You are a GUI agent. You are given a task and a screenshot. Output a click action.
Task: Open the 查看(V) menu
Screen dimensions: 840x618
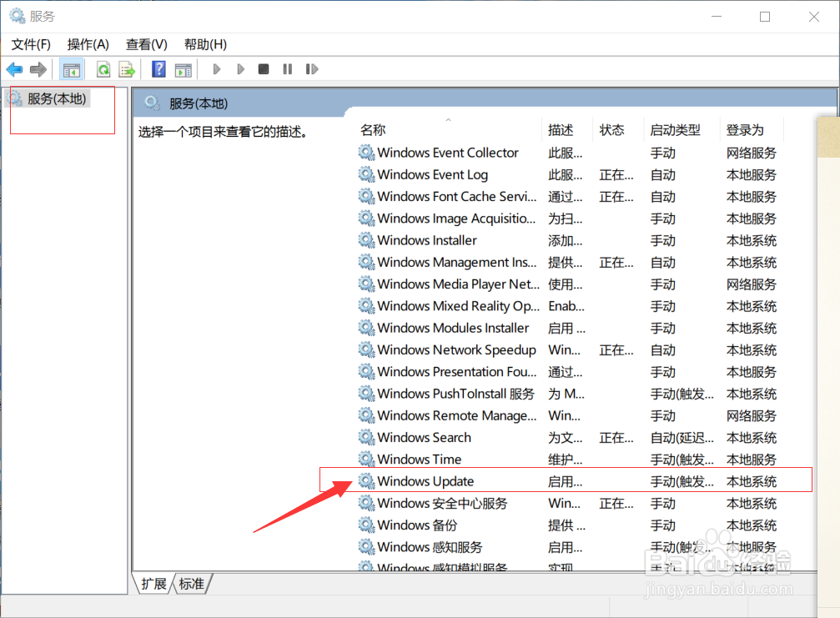146,44
